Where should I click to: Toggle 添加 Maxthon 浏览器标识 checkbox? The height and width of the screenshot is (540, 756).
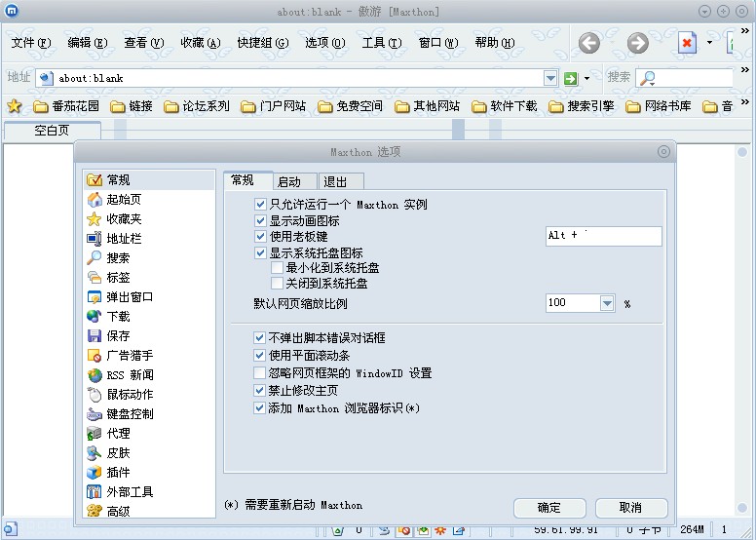click(259, 407)
